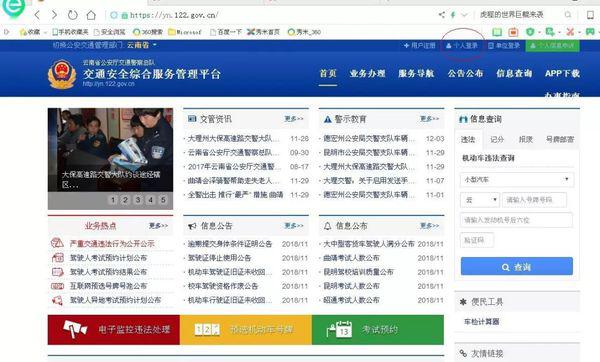Screen dimensions: 600x362
Task: Click the green book extension icon
Action: point(497,32)
